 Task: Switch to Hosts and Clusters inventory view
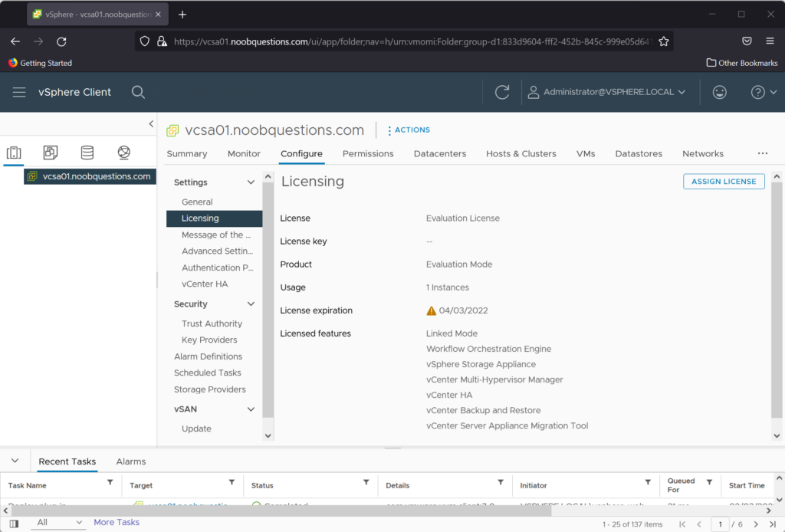tap(14, 153)
